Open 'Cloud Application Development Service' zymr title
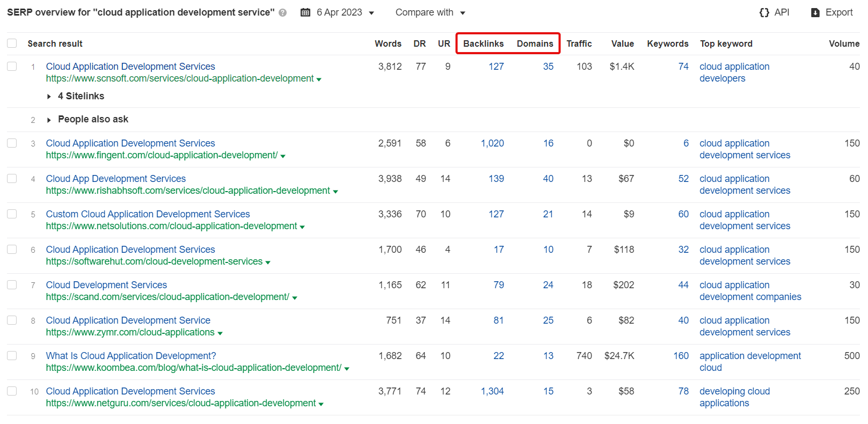The image size is (868, 424). tap(128, 320)
